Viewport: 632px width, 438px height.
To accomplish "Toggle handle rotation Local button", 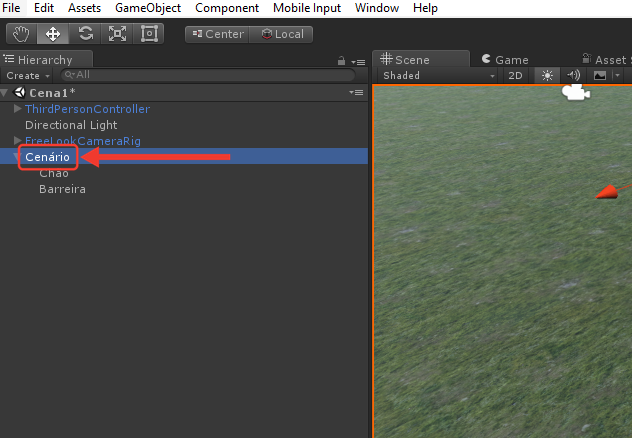I will click(x=282, y=34).
